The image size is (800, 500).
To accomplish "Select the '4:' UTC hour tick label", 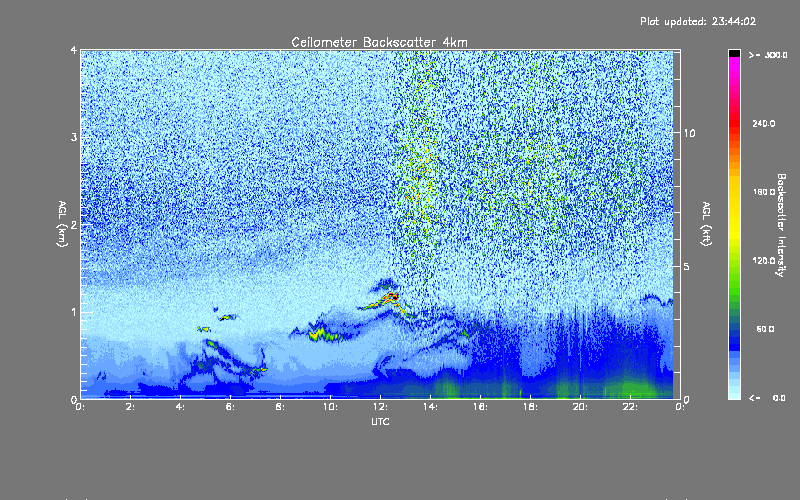I will [x=180, y=407].
